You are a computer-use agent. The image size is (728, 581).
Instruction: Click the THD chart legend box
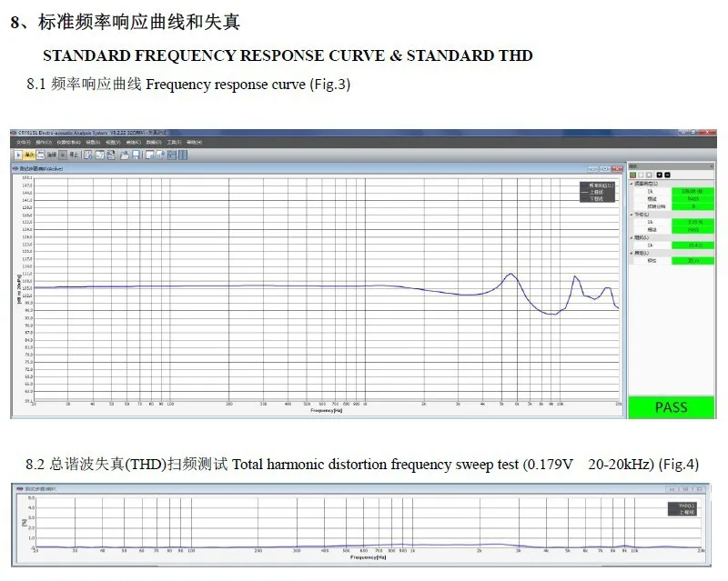(x=682, y=508)
